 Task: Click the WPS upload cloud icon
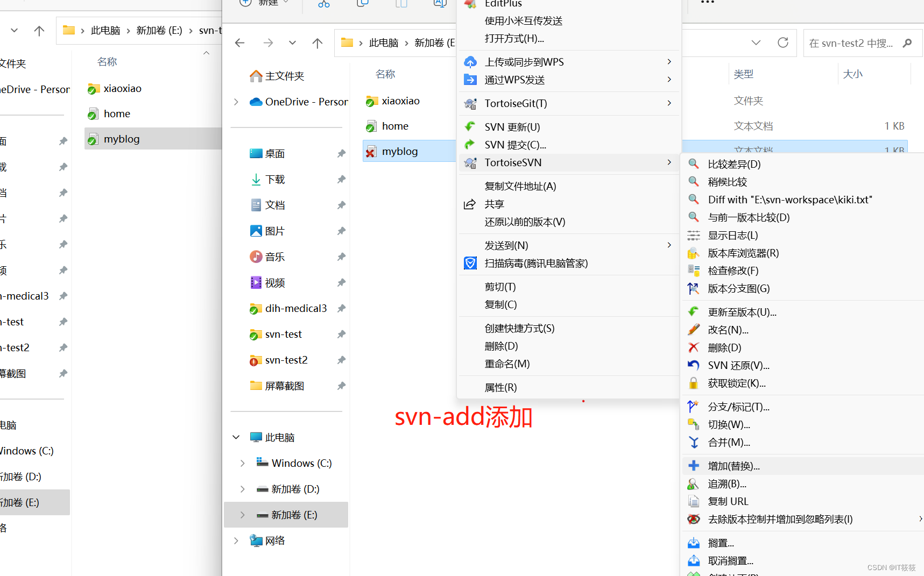click(470, 62)
